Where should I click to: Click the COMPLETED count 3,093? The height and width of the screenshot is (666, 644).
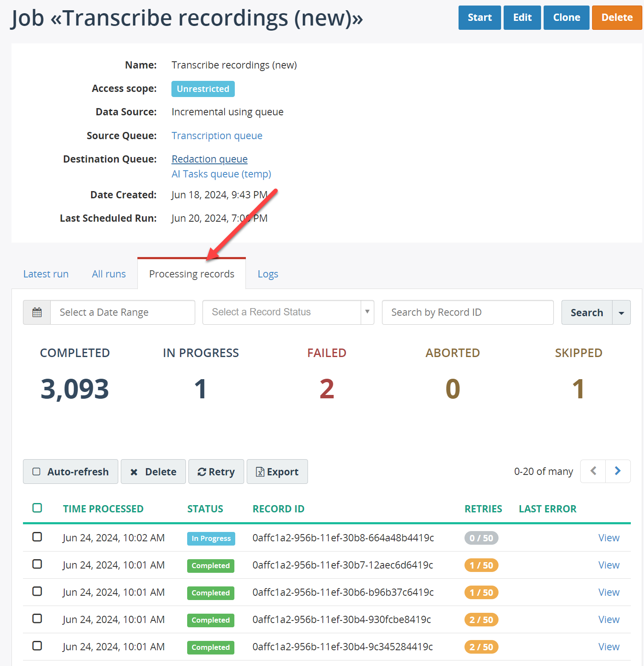(75, 389)
